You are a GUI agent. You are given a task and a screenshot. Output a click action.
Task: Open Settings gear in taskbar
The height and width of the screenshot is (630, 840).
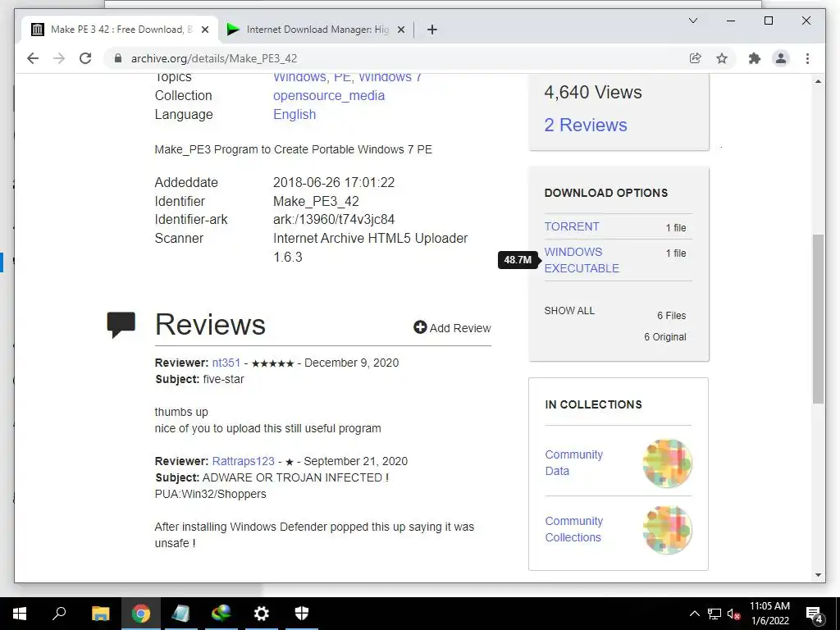[262, 614]
